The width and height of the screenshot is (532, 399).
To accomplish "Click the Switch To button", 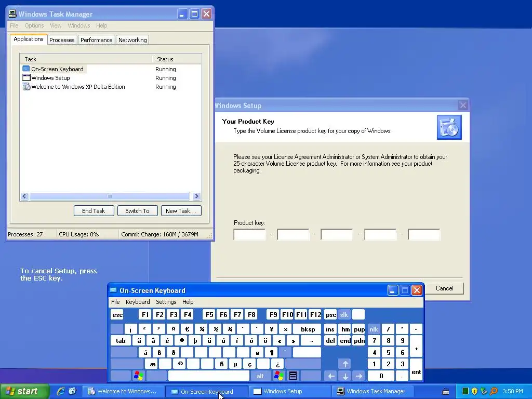I will (137, 211).
